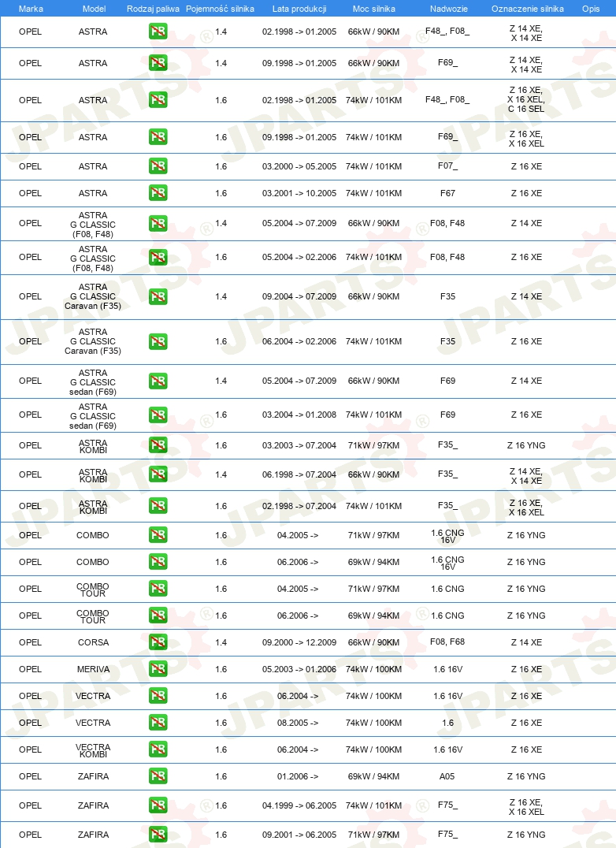Click fuel icon for ASTRA F07_ row
Image resolution: width=616 pixels, height=848 pixels.
coord(158,166)
